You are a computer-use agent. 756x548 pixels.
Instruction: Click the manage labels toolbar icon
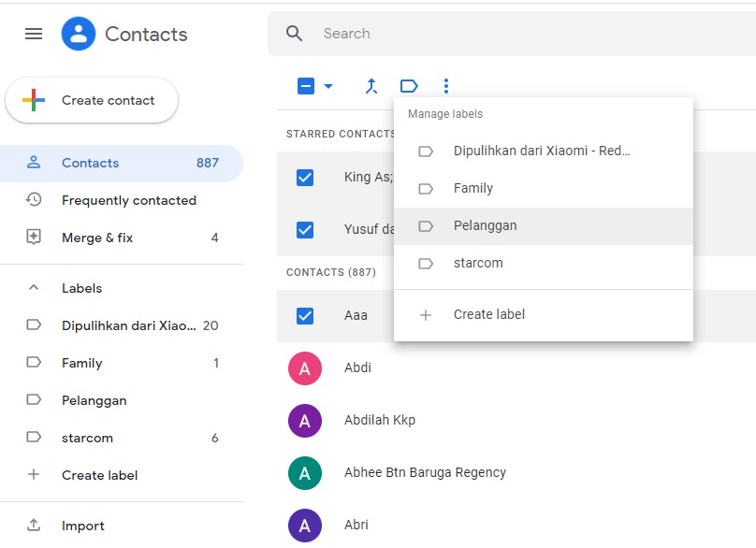(x=409, y=86)
